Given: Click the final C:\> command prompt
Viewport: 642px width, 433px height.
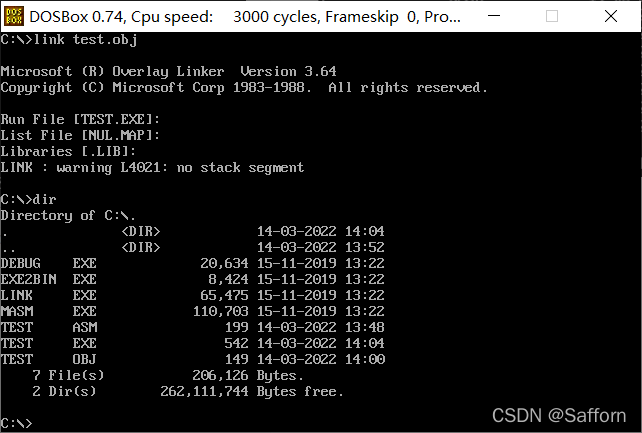Looking at the screenshot, I should coord(16,423).
